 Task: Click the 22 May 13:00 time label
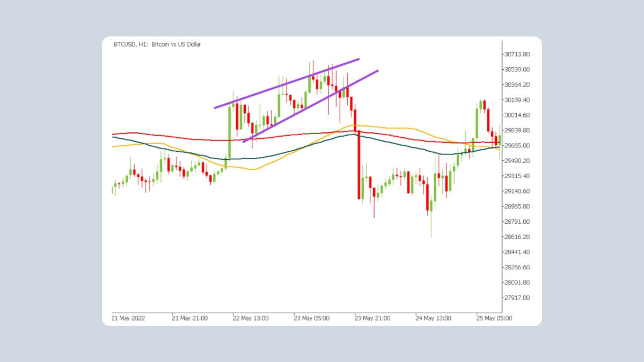250,318
